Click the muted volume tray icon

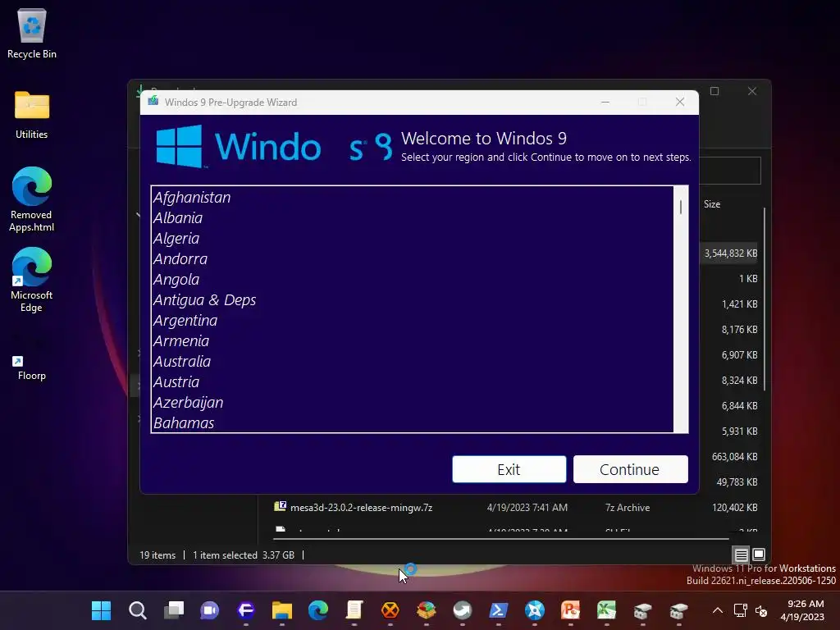760,610
